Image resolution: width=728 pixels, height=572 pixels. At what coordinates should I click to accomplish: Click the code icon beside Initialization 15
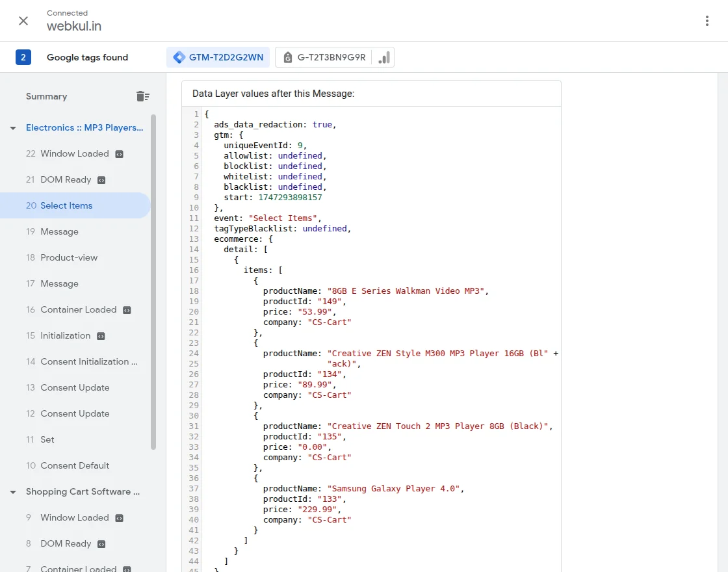pos(101,336)
